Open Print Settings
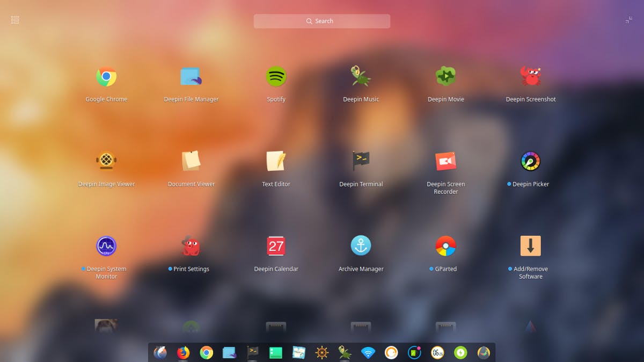 point(191,246)
